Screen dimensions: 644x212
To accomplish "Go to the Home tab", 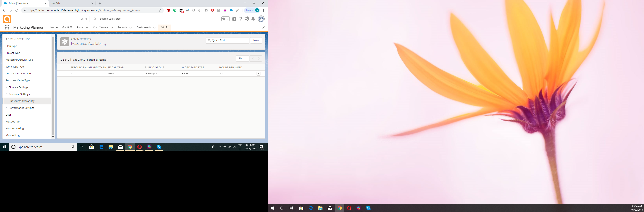I will point(54,27).
